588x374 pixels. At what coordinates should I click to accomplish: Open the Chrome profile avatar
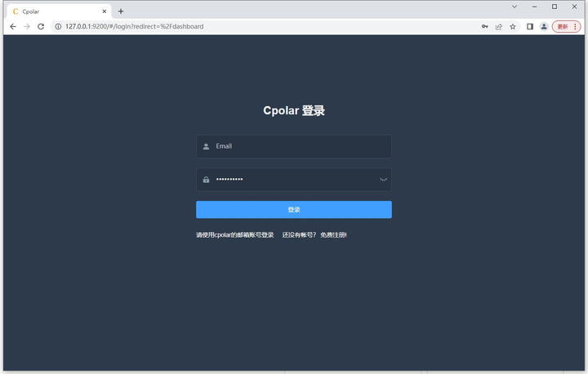coord(544,27)
